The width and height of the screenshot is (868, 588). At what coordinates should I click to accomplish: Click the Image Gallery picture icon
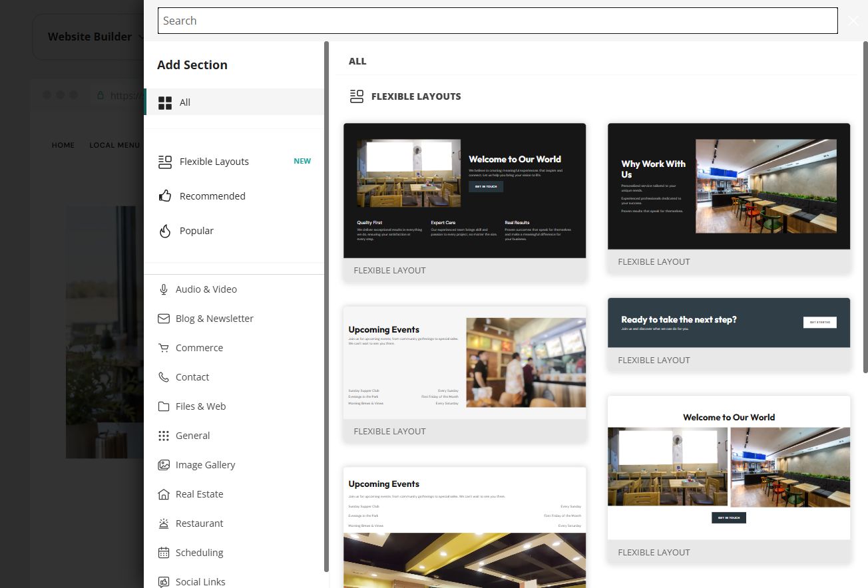[164, 465]
